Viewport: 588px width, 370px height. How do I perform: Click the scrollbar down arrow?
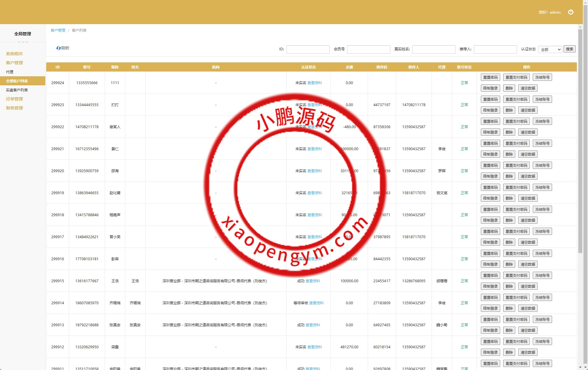tap(580, 367)
